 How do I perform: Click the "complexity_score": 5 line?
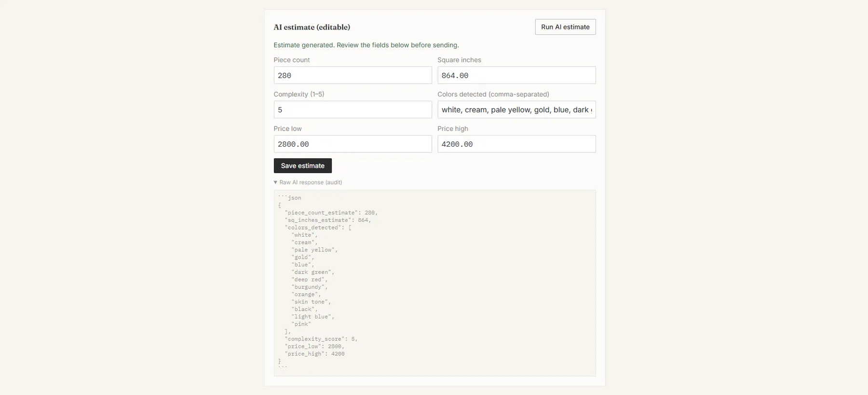321,339
